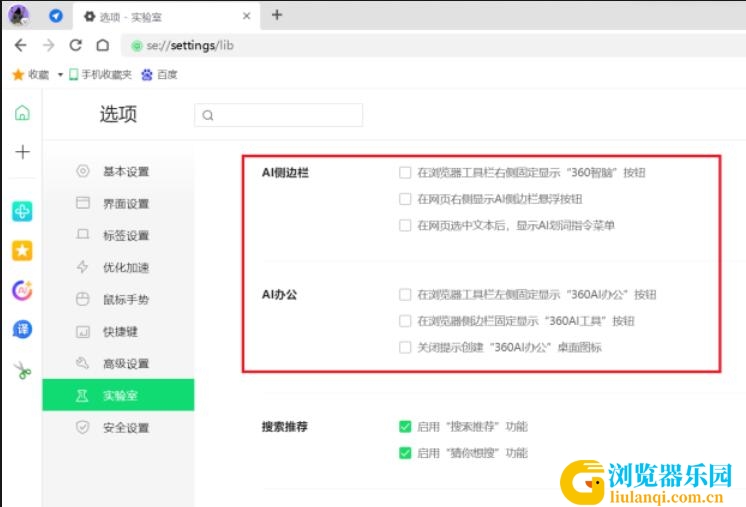This screenshot has width=746, height=507.
Task: Click the green site security icon in address bar
Action: (137, 46)
